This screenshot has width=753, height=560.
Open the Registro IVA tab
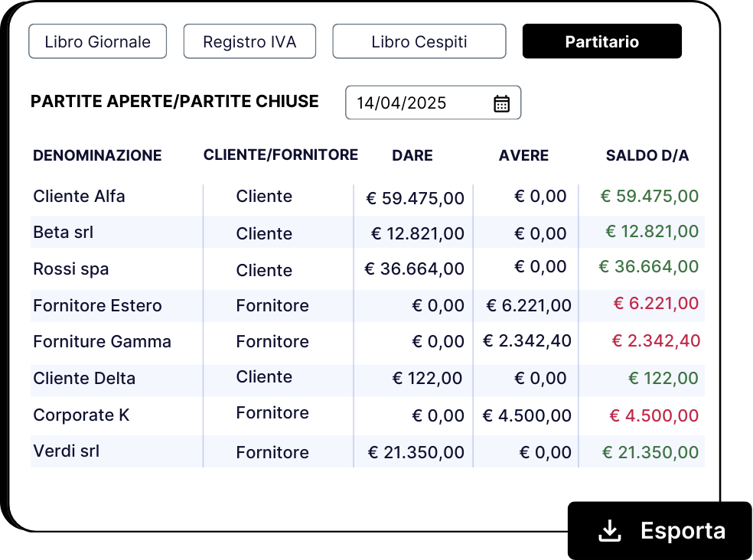(x=249, y=41)
